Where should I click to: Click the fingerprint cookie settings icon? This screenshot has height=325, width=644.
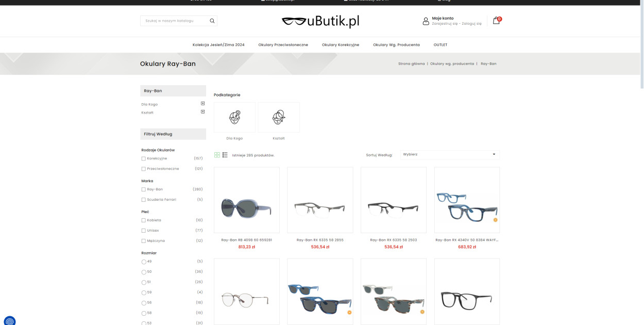9,321
